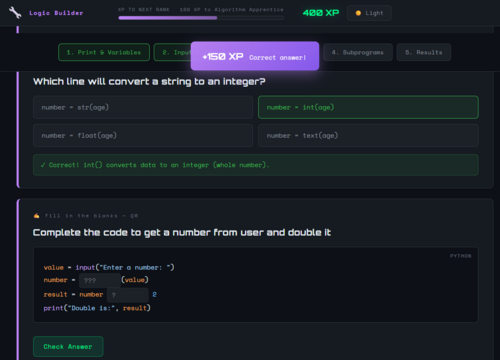This screenshot has height=360, width=500.
Task: Select answer number = str(age)
Action: click(143, 107)
